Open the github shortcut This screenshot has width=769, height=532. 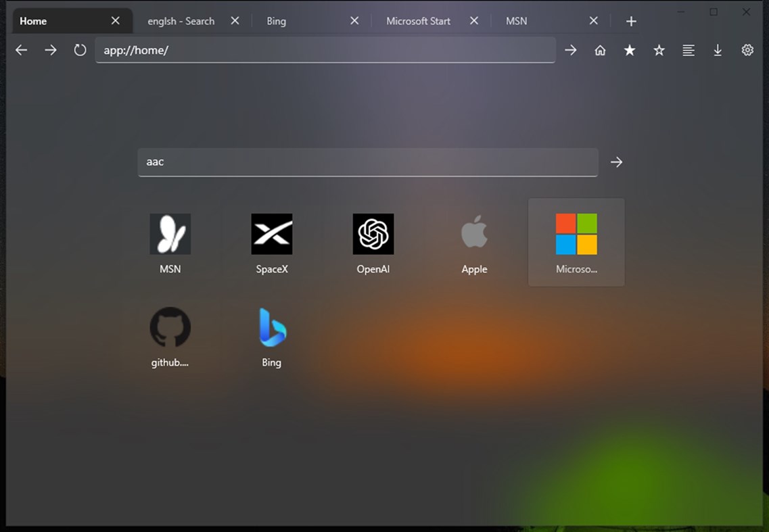[x=170, y=336]
